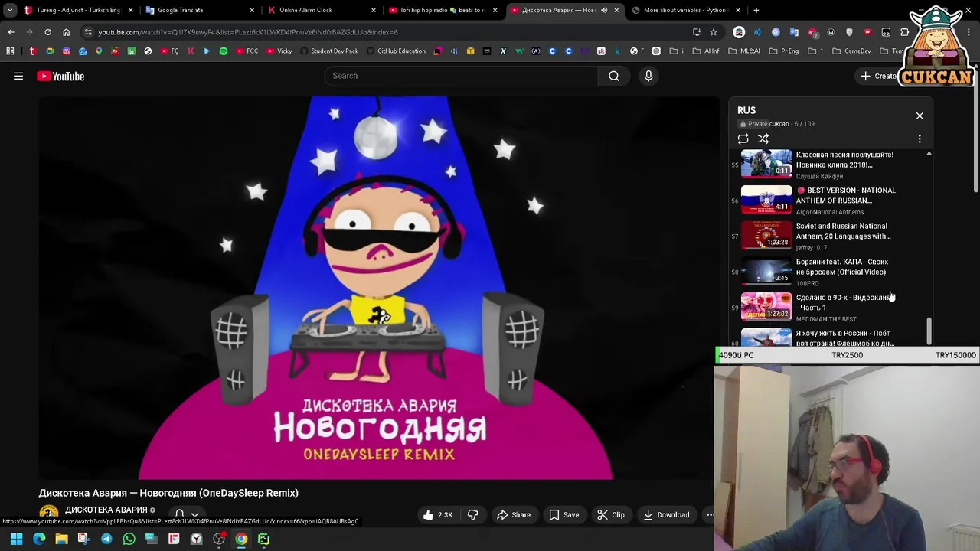Open a new browser tab
Image resolution: width=980 pixels, height=551 pixels.
[756, 10]
